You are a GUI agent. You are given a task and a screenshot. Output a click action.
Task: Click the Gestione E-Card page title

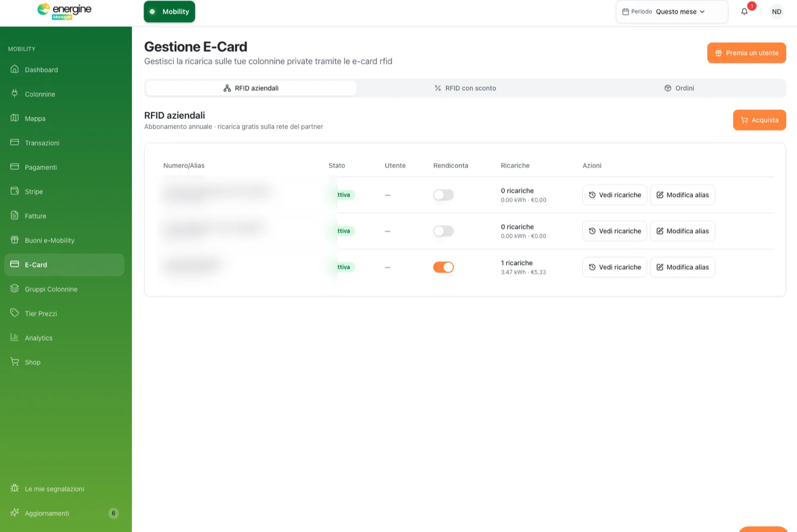(x=196, y=47)
